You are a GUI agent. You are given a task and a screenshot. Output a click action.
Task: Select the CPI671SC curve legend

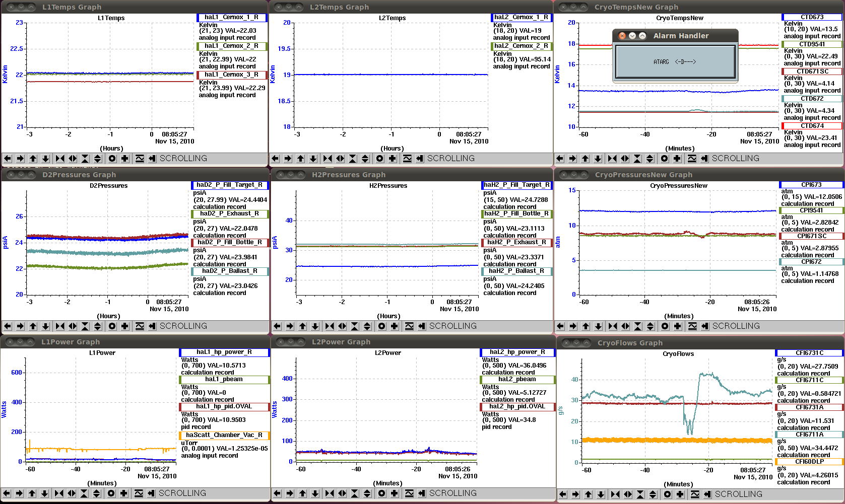pos(812,236)
